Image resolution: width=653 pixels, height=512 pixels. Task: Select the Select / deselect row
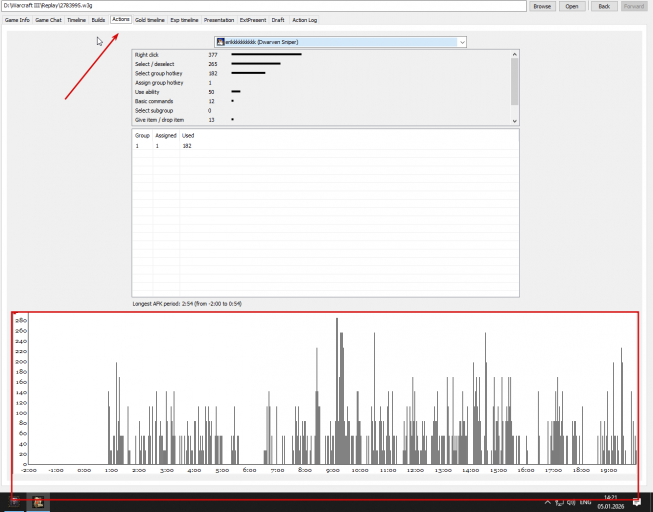pos(321,64)
